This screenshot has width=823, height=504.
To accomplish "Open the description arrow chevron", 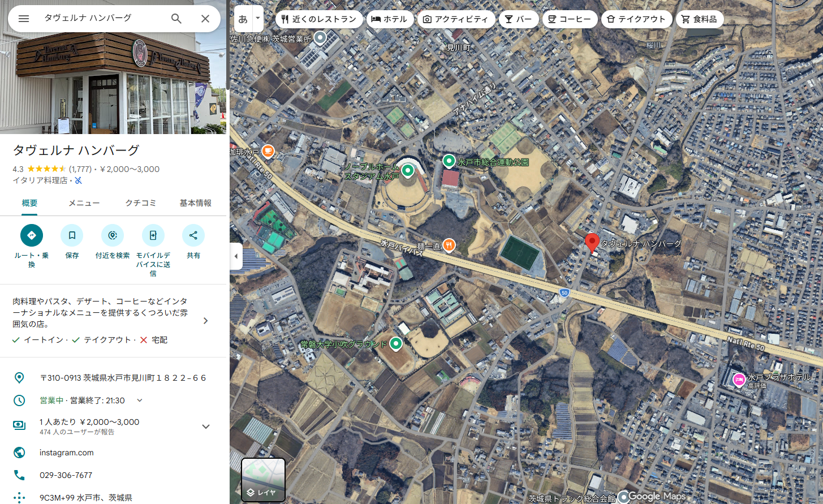I will [x=205, y=321].
